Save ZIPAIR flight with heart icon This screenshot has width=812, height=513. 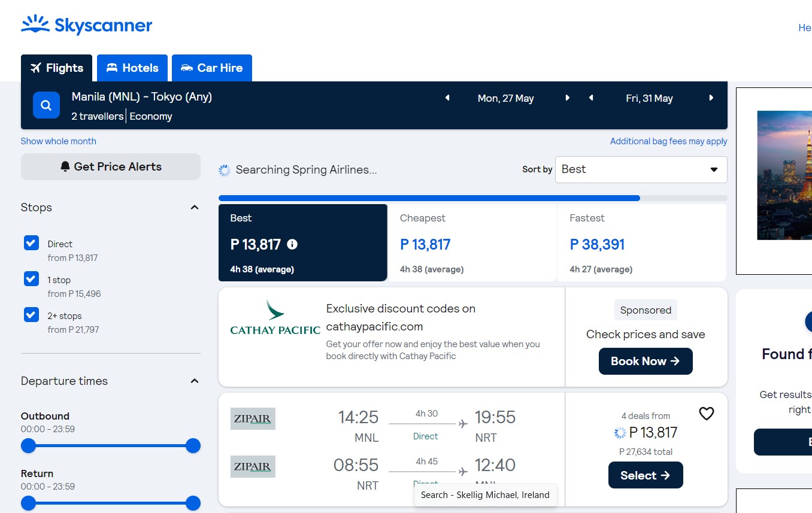707,414
